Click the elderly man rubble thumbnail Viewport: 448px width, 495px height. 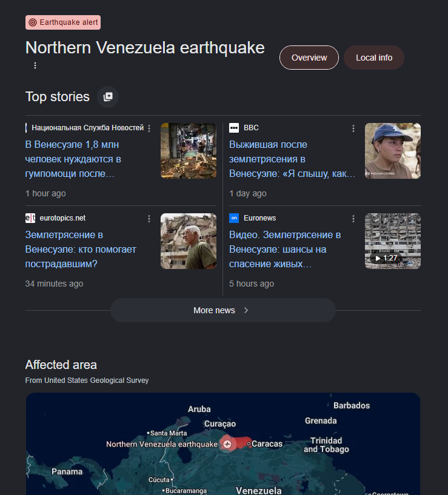[189, 241]
